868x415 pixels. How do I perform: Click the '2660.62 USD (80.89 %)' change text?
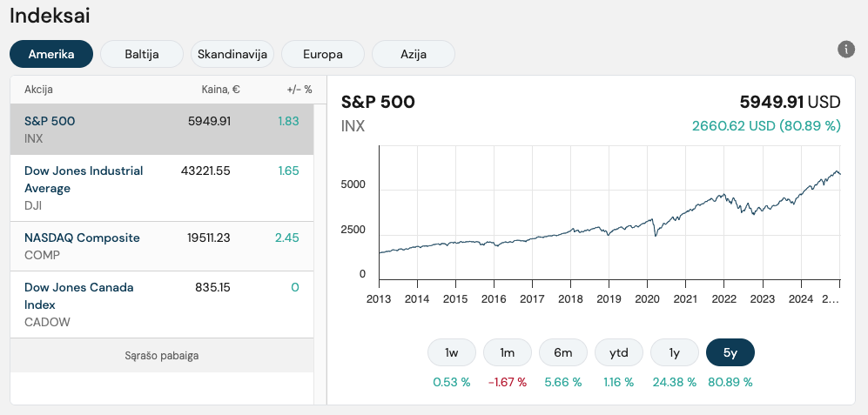coord(766,126)
